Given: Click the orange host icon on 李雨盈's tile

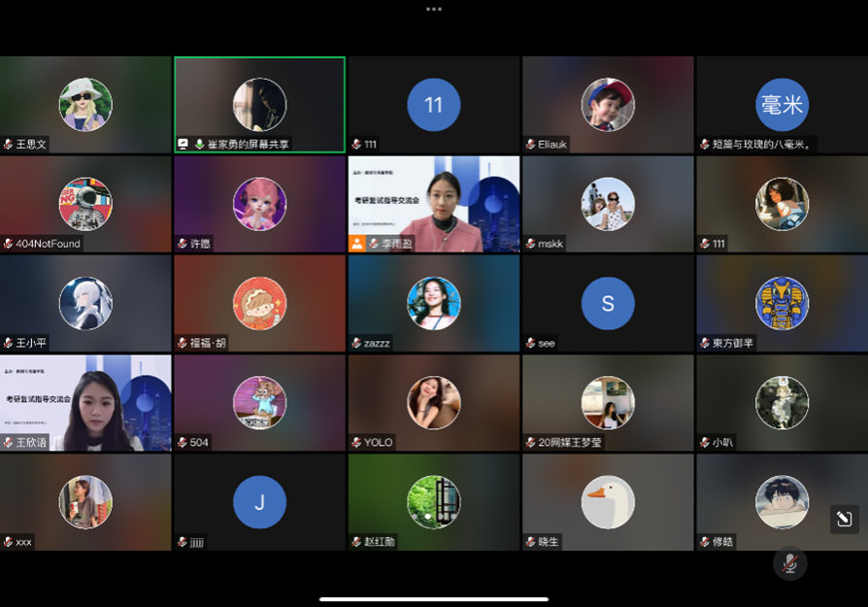Looking at the screenshot, I should point(357,244).
